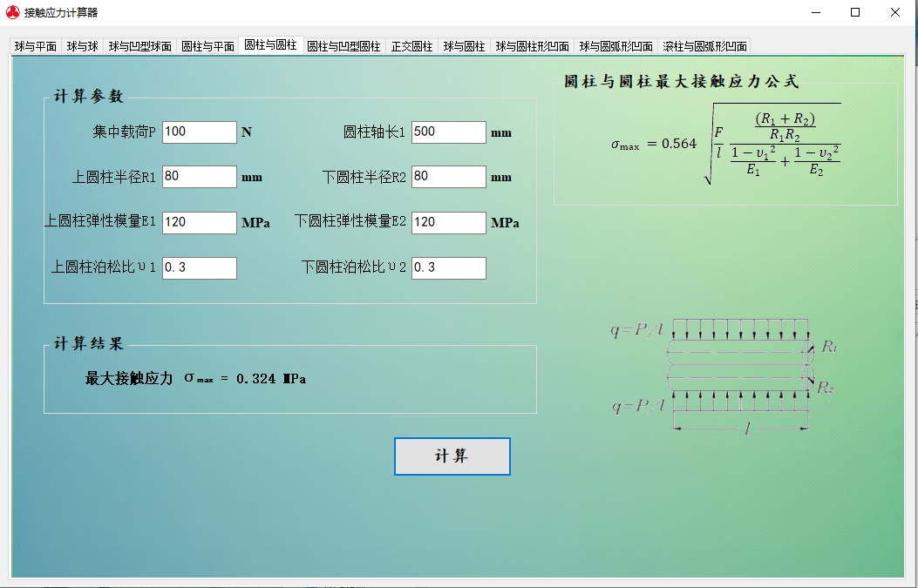Open the 球与圆柱形凹面 tab
The width and height of the screenshot is (918, 588).
[x=532, y=47]
